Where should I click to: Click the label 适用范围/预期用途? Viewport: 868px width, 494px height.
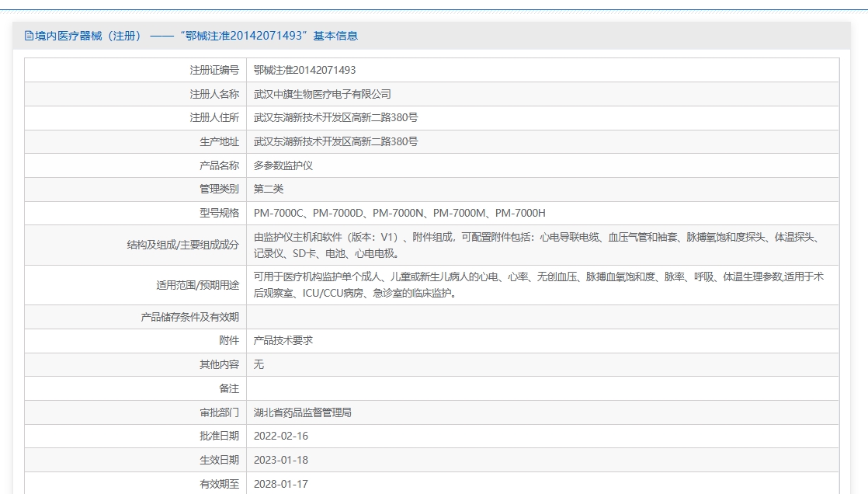[x=198, y=285]
